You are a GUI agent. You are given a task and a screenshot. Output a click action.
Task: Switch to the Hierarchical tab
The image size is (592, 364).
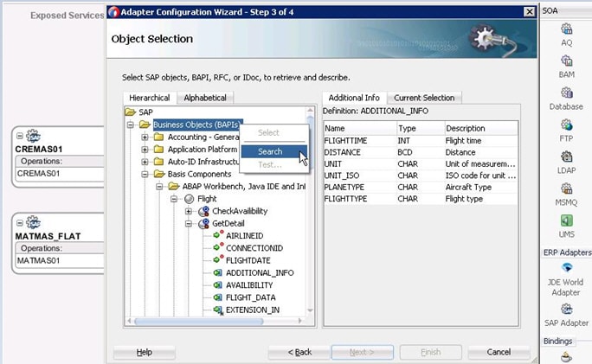click(150, 98)
